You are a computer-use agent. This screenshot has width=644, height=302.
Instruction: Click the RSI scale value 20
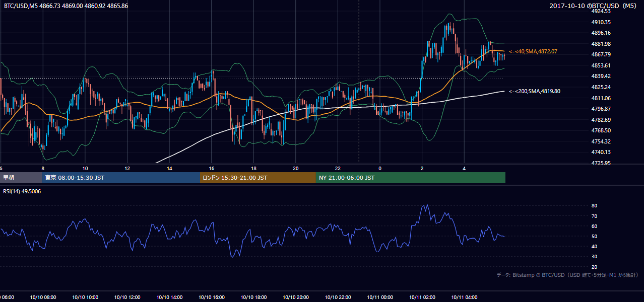(594, 267)
